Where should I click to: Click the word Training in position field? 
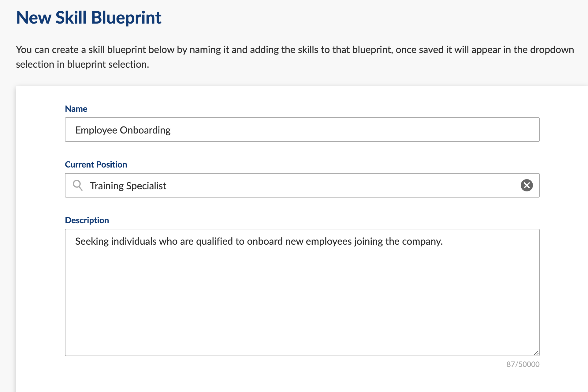pyautogui.click(x=106, y=186)
